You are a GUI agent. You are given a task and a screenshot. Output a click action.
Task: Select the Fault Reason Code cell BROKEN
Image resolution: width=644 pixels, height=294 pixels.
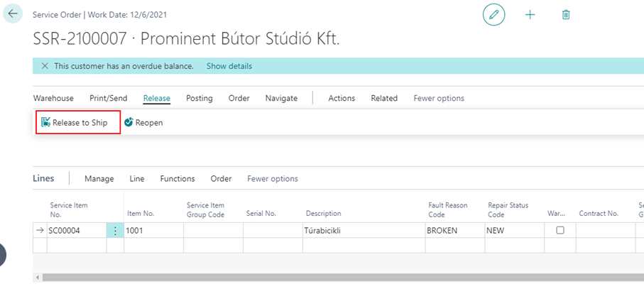(453, 231)
